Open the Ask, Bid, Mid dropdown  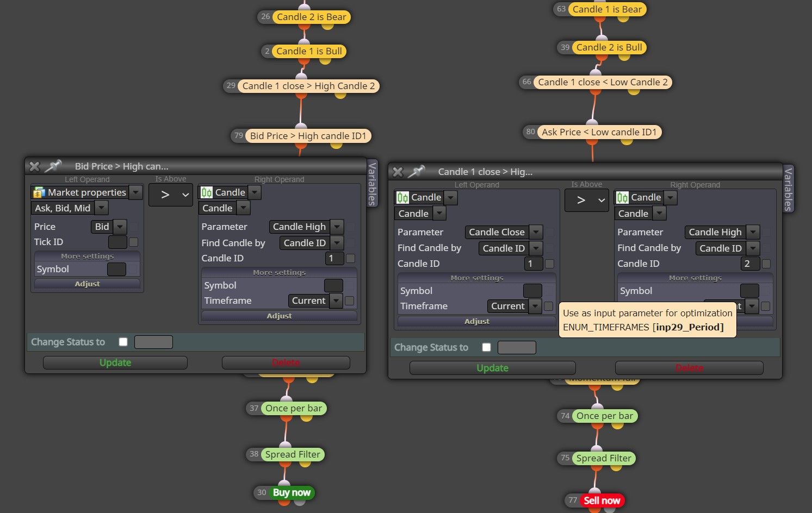point(101,208)
